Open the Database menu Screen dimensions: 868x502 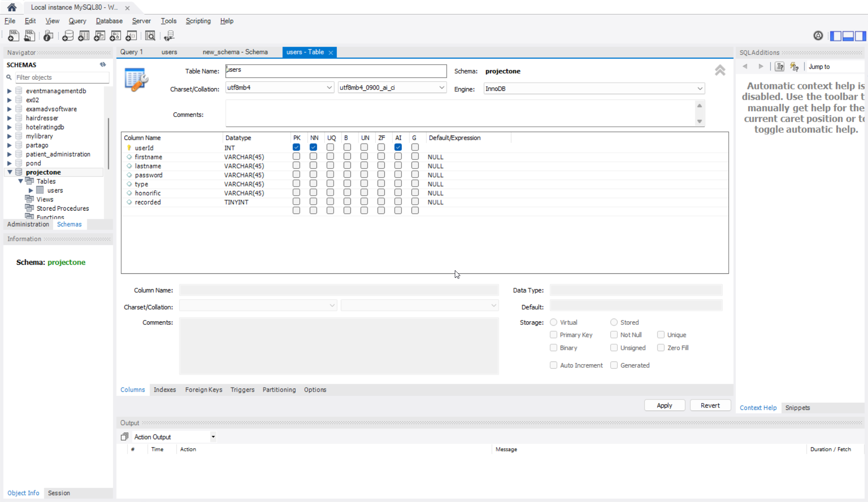pos(108,21)
